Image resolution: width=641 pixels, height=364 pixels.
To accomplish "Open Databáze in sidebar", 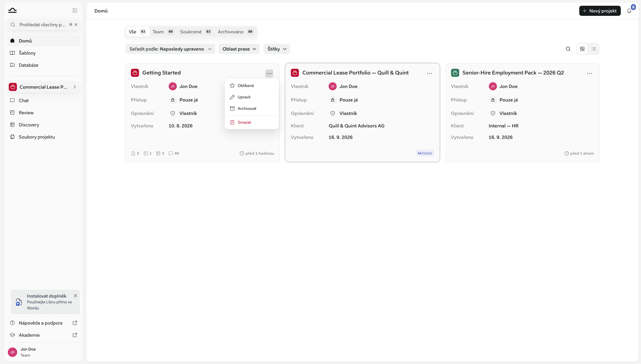I will [x=44, y=65].
